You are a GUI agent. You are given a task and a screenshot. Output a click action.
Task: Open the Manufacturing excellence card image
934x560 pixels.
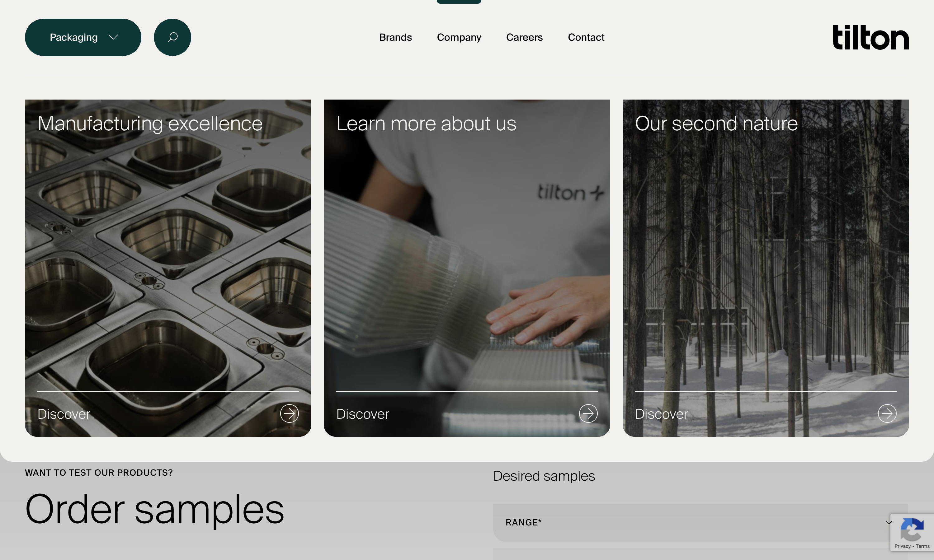pos(168,268)
